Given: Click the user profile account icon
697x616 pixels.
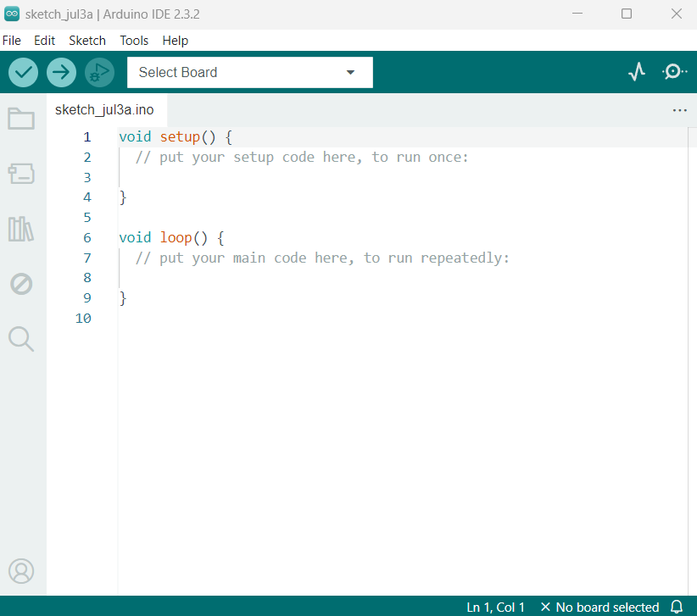Looking at the screenshot, I should 21,571.
